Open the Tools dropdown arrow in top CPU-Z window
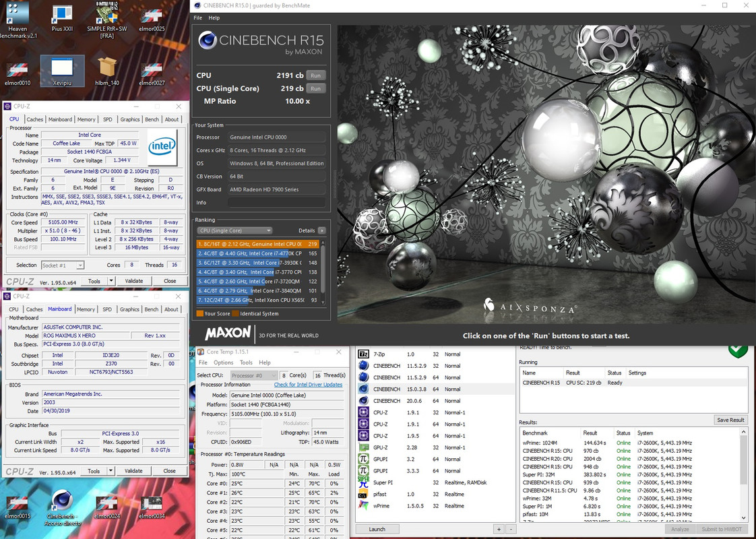This screenshot has width=756, height=539. pyautogui.click(x=111, y=280)
